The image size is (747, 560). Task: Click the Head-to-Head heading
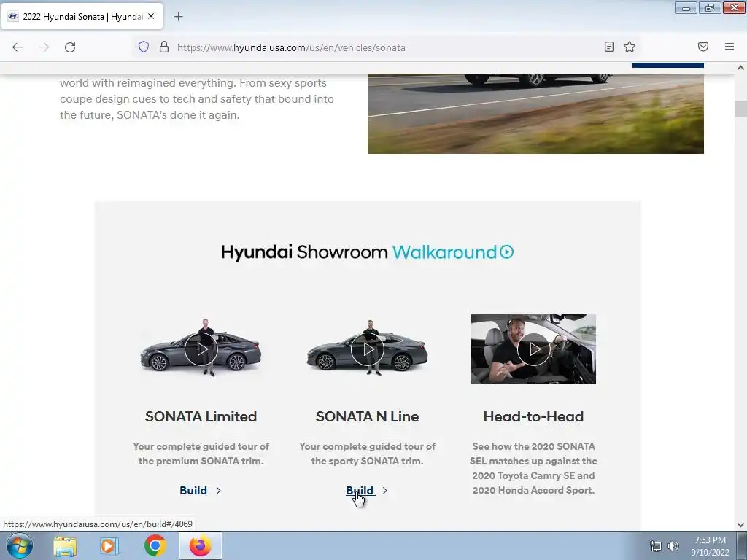[533, 416]
